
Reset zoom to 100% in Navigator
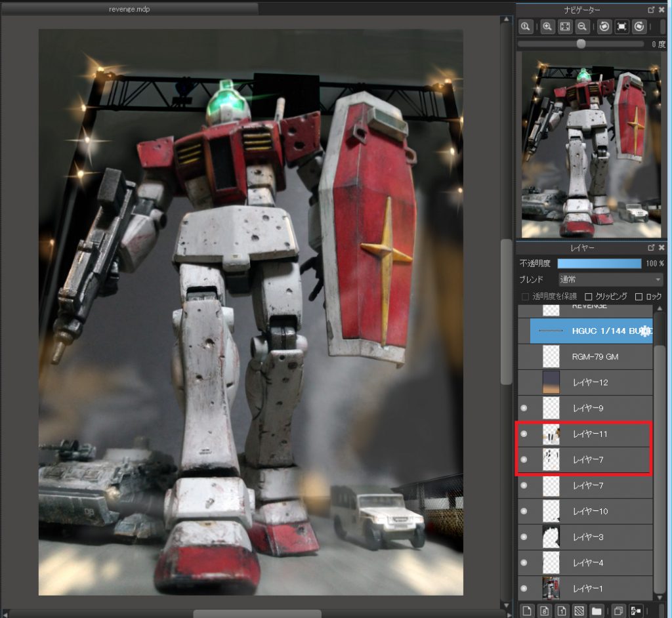[x=525, y=27]
